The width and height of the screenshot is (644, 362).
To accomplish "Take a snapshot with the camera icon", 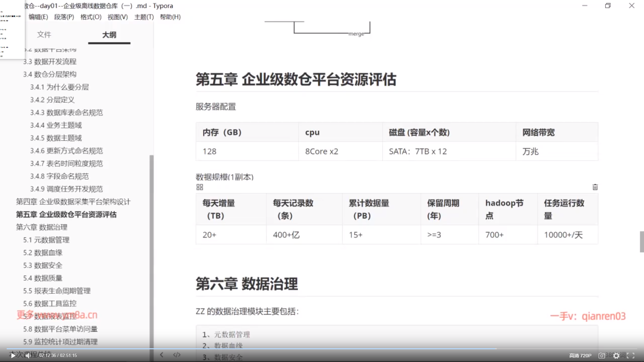I will [x=602, y=356].
